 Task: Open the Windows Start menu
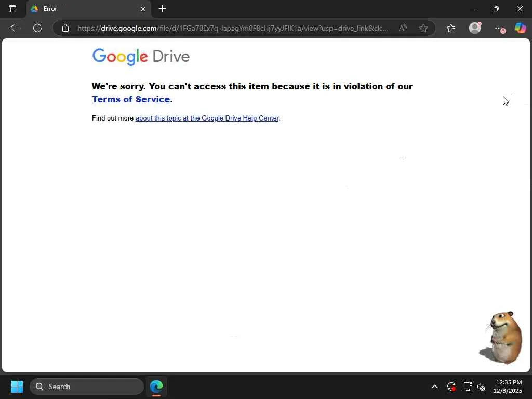[17, 387]
